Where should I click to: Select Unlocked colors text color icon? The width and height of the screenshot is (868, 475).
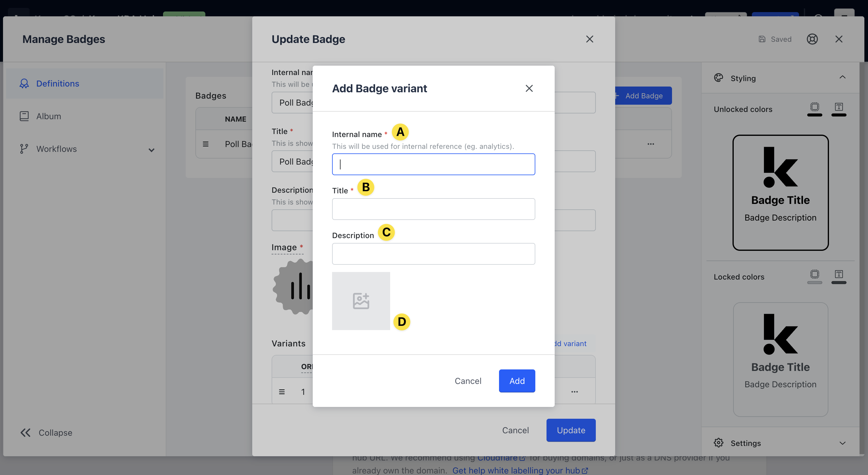click(839, 107)
